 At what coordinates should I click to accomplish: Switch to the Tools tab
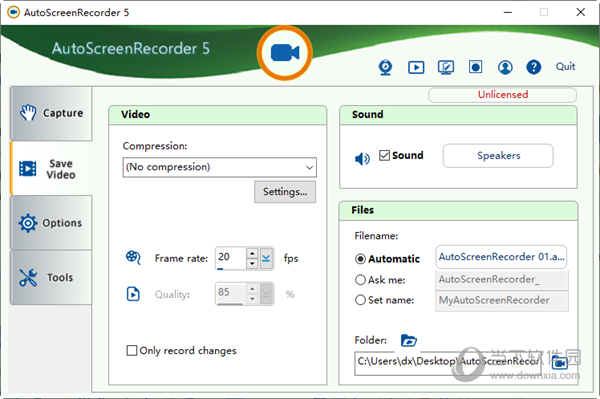click(51, 277)
